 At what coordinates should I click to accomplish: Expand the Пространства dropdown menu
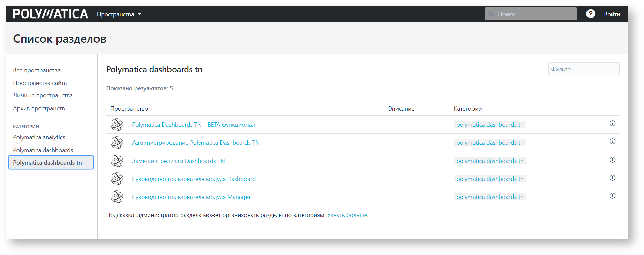(x=119, y=14)
